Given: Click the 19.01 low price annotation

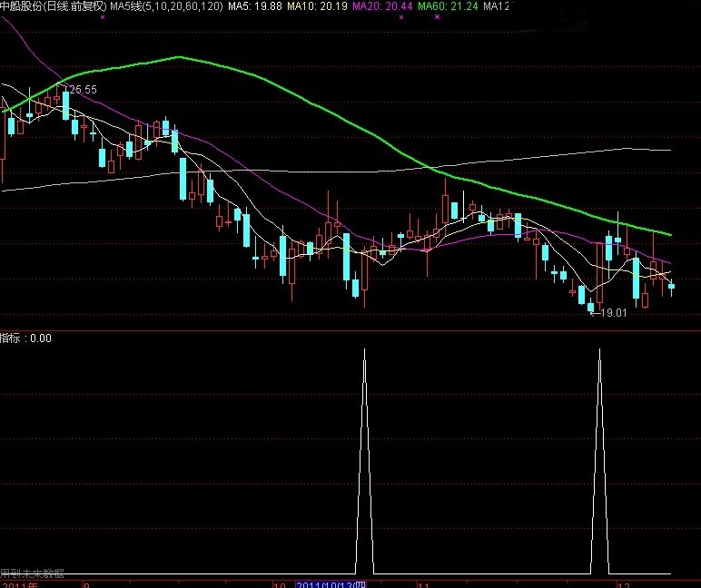Looking at the screenshot, I should pyautogui.click(x=614, y=313).
